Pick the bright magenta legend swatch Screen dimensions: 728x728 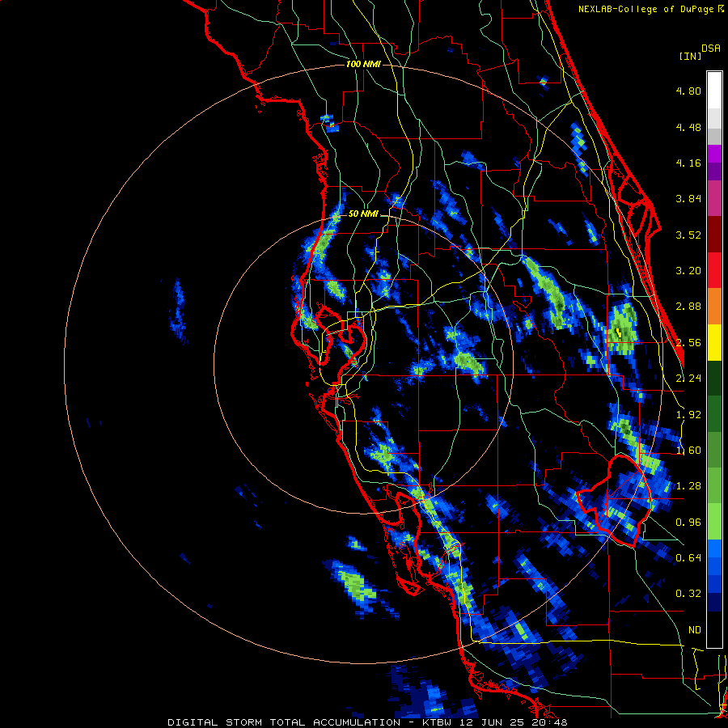[714, 154]
